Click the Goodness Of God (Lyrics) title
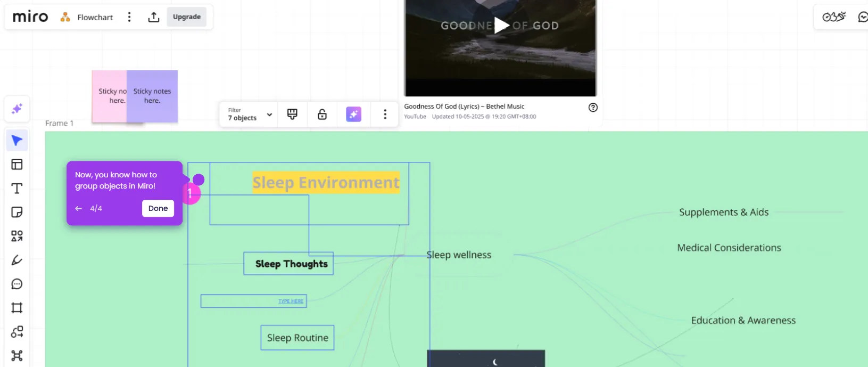This screenshot has width=868, height=367. click(x=464, y=107)
